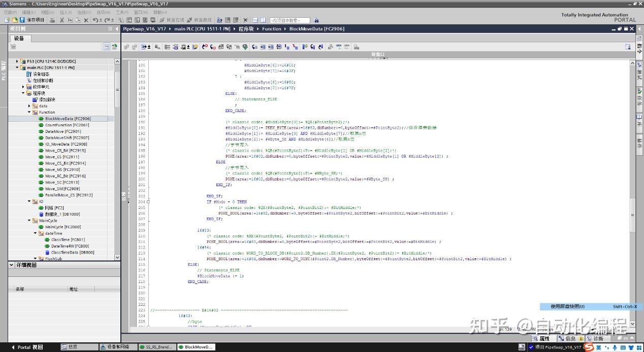644x352 pixels.
Task: Collapse the Function folder node
Action: 29,112
